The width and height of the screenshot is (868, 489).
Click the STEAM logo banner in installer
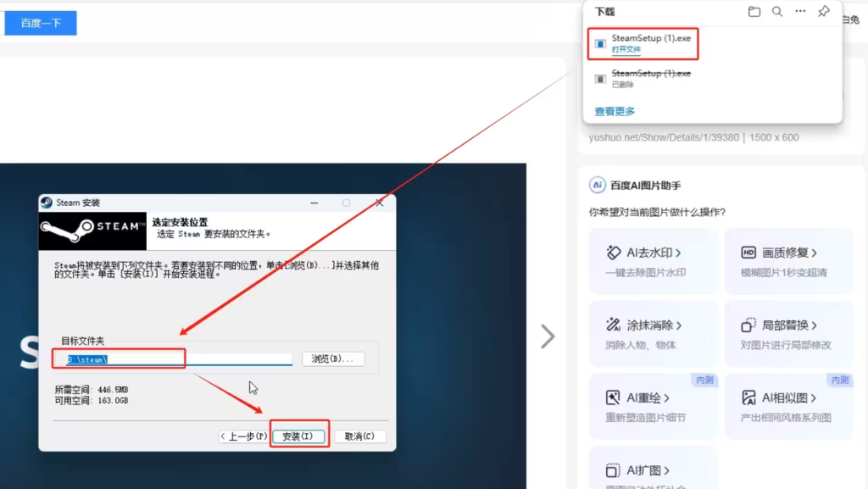point(92,231)
